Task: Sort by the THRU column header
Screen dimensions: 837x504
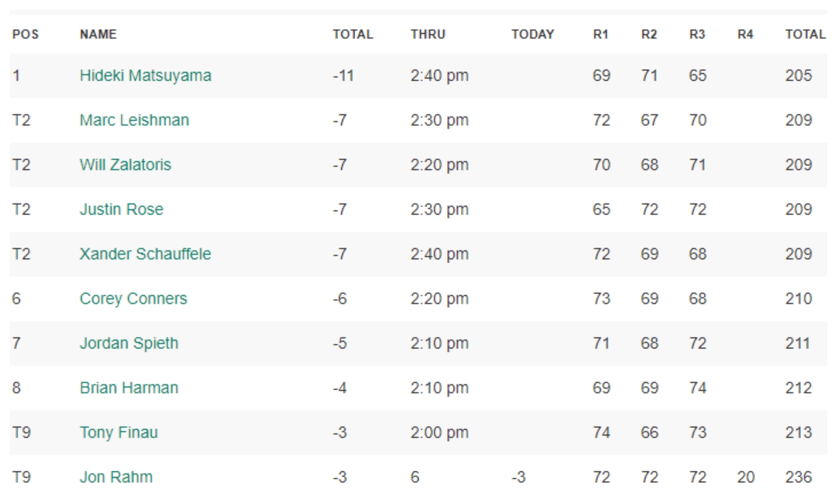Action: 428,34
